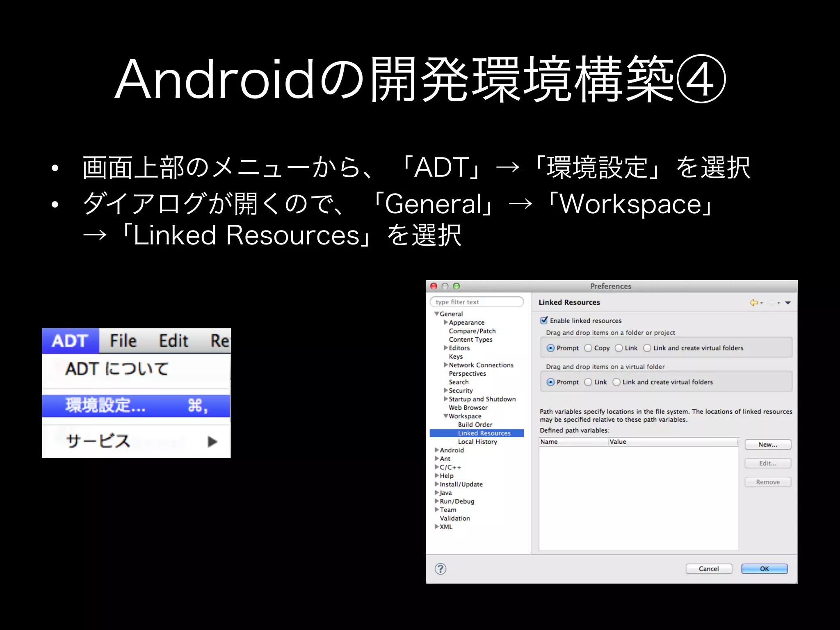Choose 環境設定... menu entry
Image resolution: width=840 pixels, height=630 pixels.
[136, 406]
